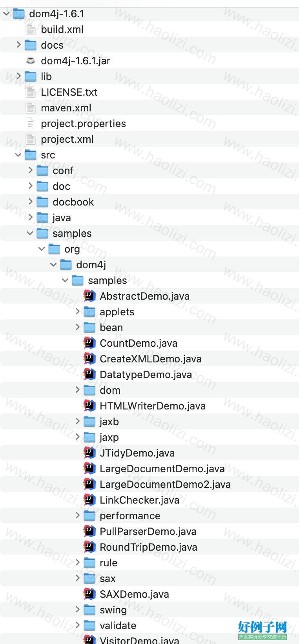Click the LargeDocumentDemo2.java IntelliJ icon

tap(89, 484)
